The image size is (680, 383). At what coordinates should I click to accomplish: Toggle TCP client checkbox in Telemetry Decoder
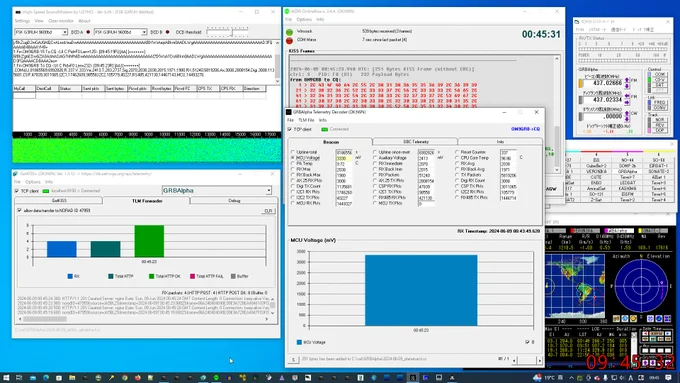click(x=290, y=129)
